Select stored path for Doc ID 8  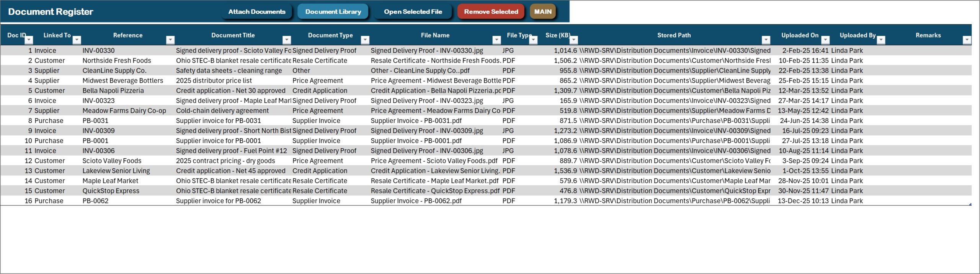675,120
